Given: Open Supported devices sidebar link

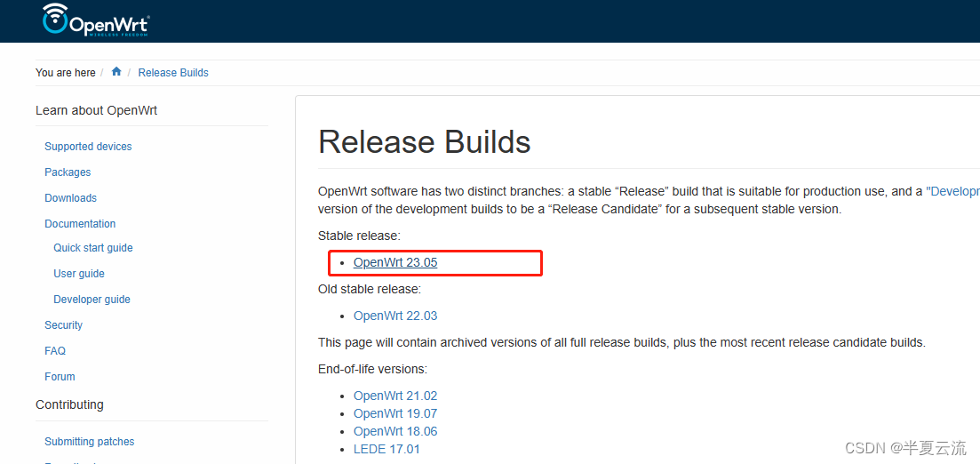Looking at the screenshot, I should [88, 147].
